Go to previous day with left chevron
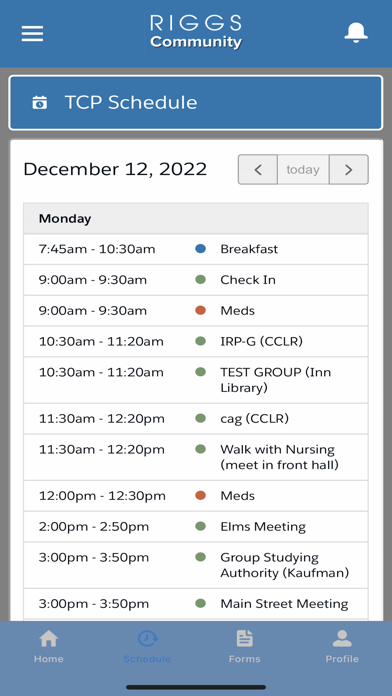This screenshot has height=696, width=392. (258, 170)
